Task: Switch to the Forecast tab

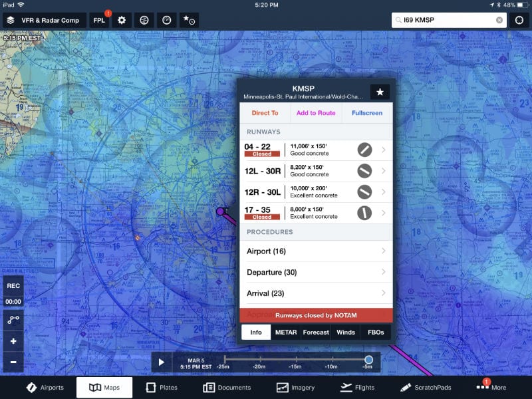Action: click(x=316, y=332)
